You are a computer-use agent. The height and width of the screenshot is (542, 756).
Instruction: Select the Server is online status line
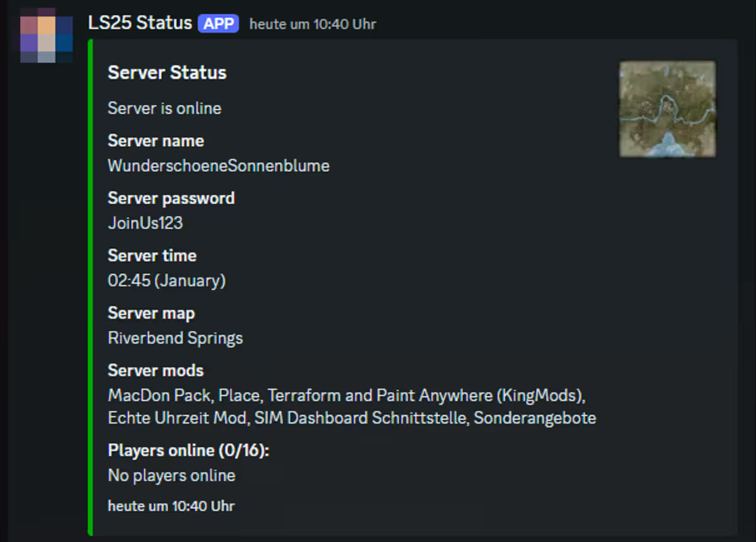coord(164,108)
